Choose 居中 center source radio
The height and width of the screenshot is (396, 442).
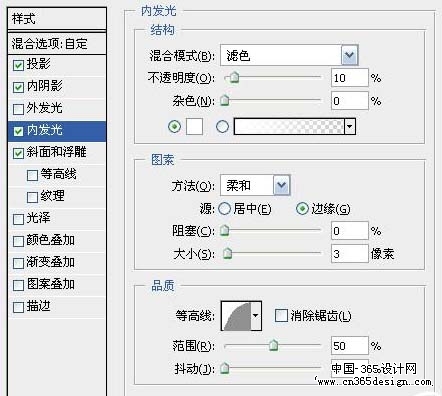click(224, 209)
